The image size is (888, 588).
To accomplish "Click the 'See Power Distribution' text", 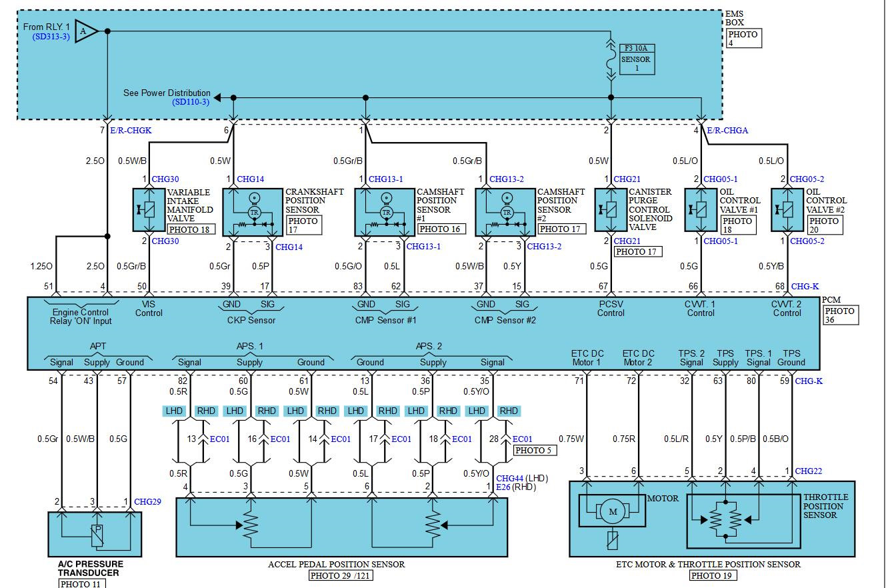I will pyautogui.click(x=167, y=93).
